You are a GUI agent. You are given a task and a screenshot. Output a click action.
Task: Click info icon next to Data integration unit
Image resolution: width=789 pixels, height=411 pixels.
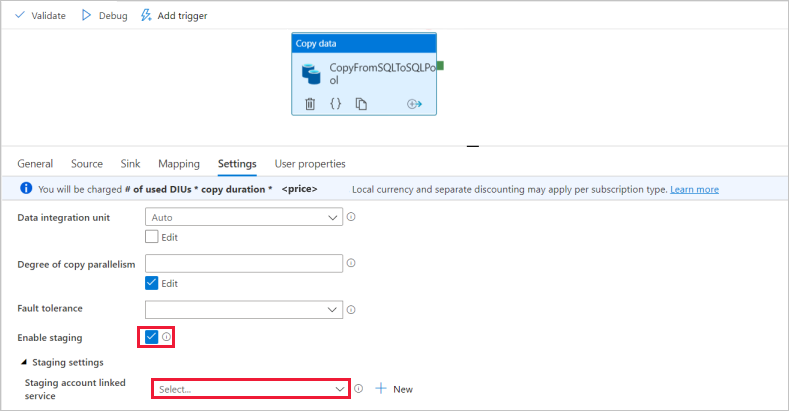351,217
